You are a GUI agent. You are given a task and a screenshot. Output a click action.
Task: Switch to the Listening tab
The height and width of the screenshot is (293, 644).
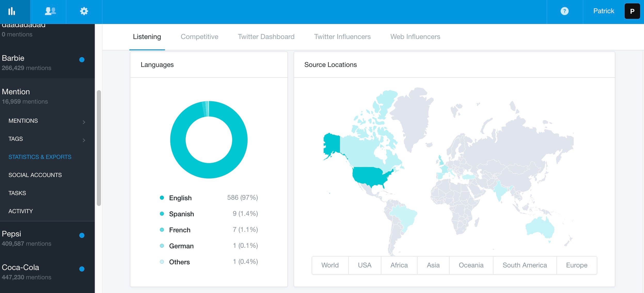[x=147, y=37]
